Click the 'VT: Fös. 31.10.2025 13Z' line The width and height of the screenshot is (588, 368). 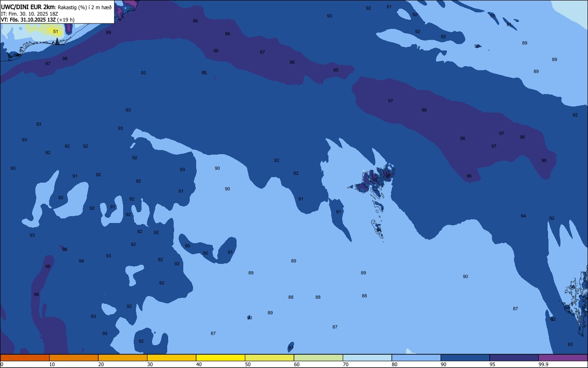(28, 20)
